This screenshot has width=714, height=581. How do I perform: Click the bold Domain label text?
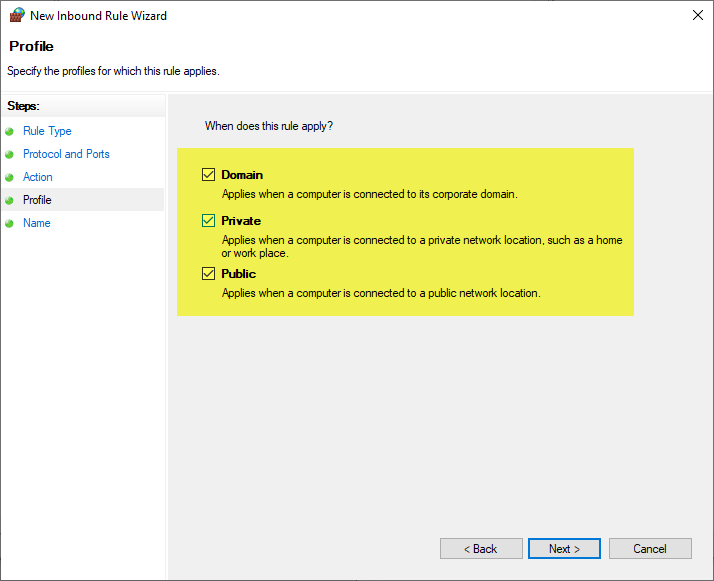point(242,175)
